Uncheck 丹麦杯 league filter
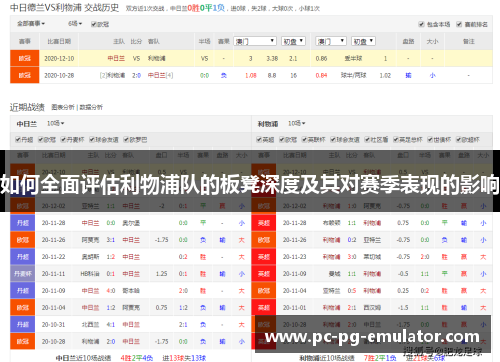Screen dimensions: 500x362 tap(63, 139)
